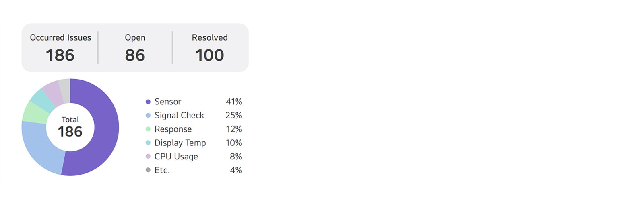The width and height of the screenshot is (644, 204).
Task: Select the Sensor legend label
Action: (x=168, y=102)
